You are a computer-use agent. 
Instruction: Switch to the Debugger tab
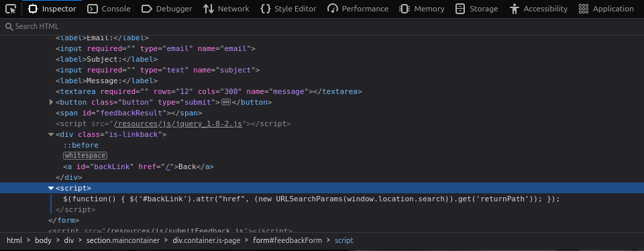click(x=166, y=9)
